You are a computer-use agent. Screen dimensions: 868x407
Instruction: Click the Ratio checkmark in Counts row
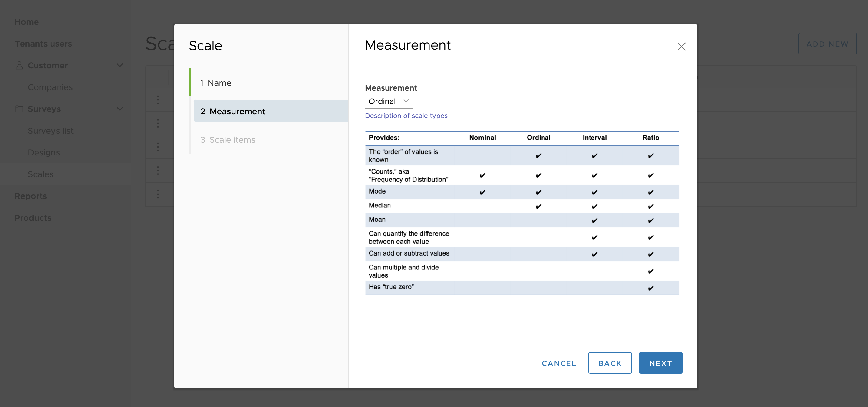tap(650, 175)
